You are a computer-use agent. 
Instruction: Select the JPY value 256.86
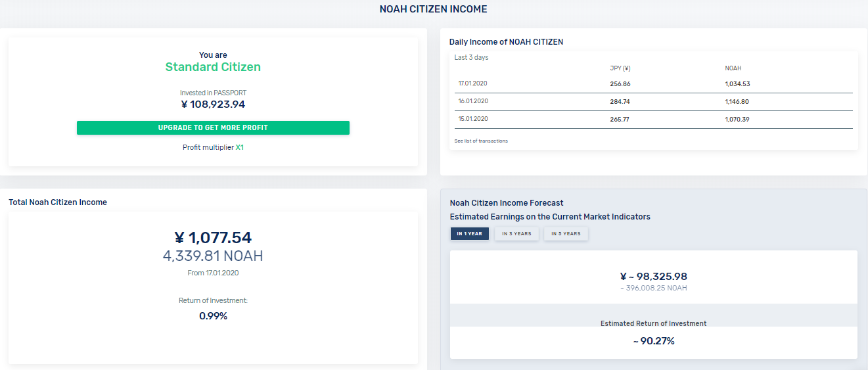tap(620, 84)
